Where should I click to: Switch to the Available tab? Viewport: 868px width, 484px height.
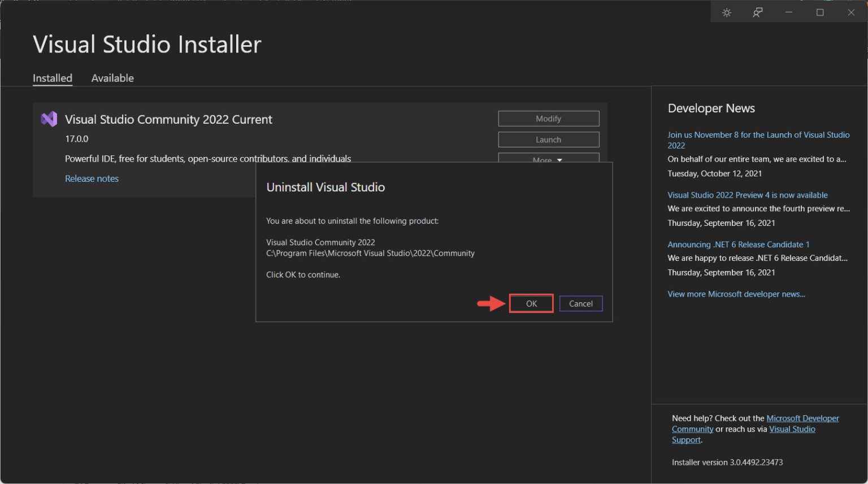tap(112, 78)
